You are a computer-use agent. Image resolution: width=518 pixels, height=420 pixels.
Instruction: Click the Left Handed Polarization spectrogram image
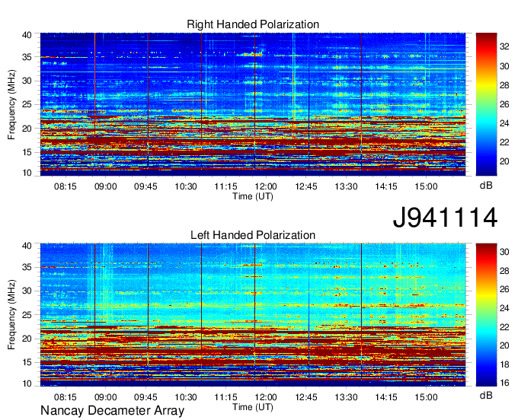(253, 315)
